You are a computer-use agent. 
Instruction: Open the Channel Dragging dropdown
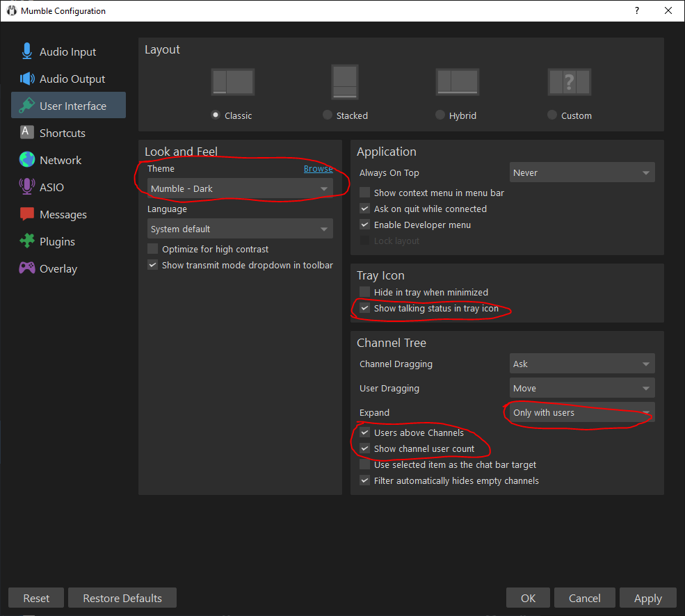pyautogui.click(x=581, y=364)
